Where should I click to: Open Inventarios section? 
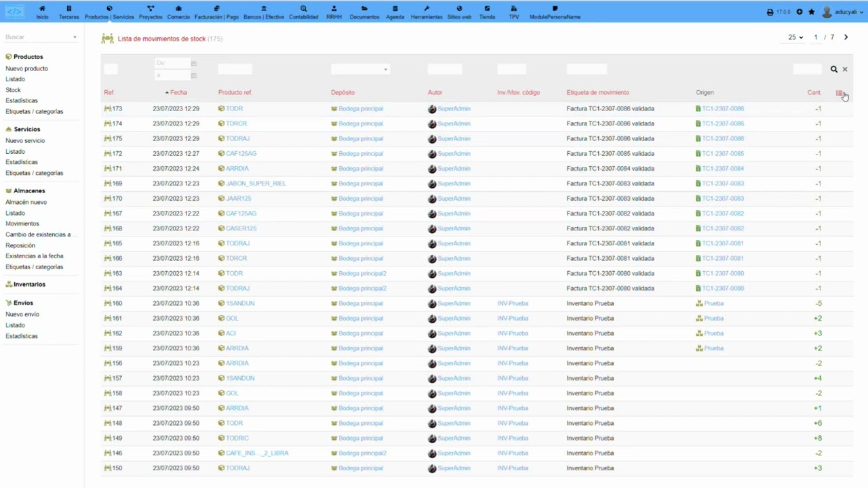[x=29, y=285]
